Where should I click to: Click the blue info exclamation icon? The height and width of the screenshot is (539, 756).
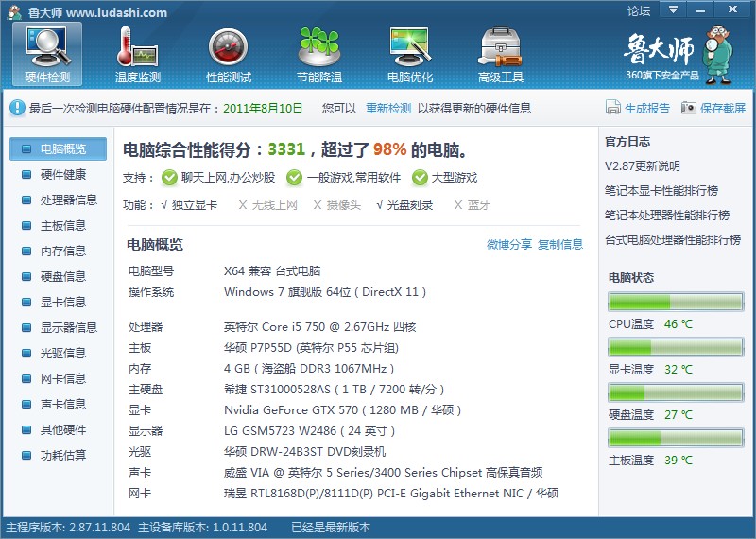tap(17, 108)
